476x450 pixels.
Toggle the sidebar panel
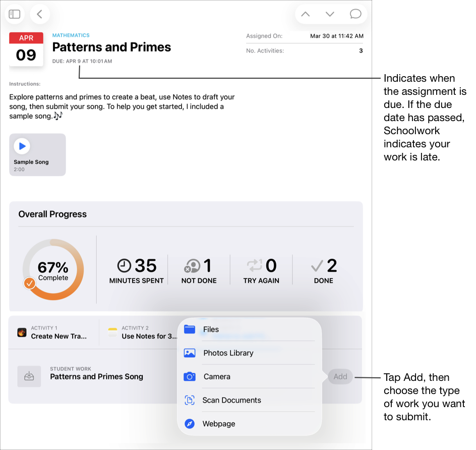14,14
